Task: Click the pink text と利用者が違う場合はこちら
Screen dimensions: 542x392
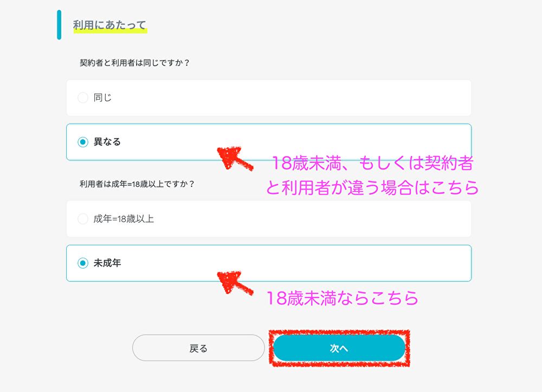Action: pyautogui.click(x=372, y=187)
